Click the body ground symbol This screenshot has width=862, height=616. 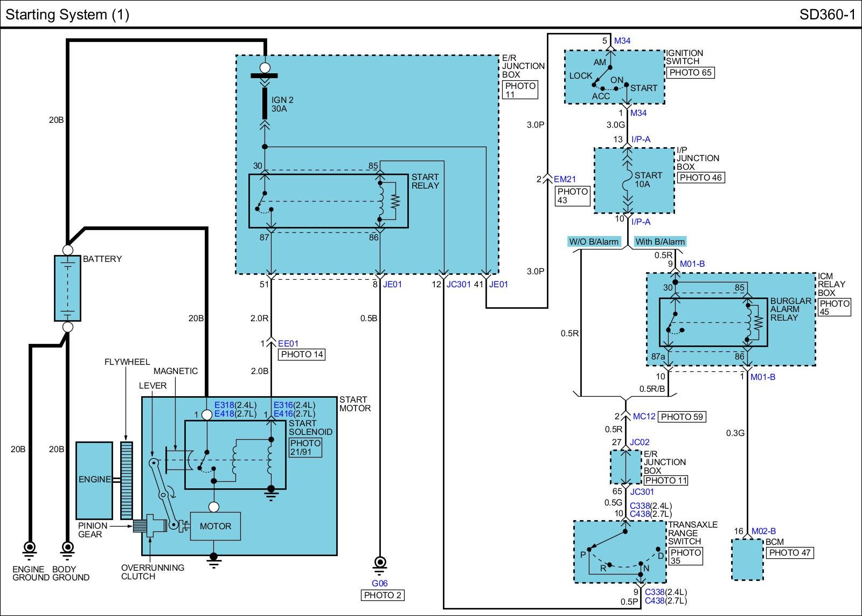point(67,549)
